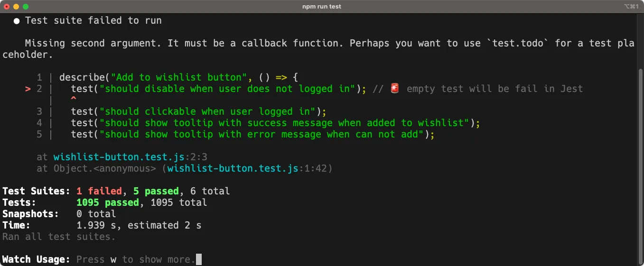Click the terminal cursor block after show more
Screen dimensions: 644x266
(x=199, y=259)
